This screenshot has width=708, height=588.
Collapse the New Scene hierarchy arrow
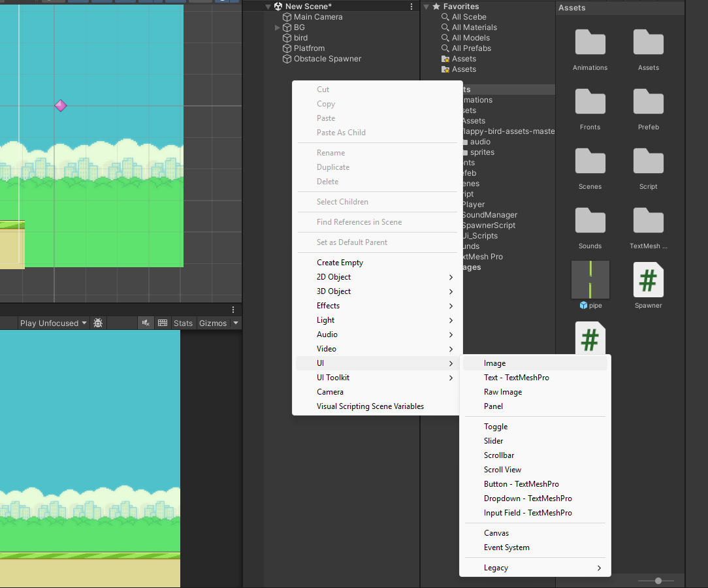tap(268, 7)
